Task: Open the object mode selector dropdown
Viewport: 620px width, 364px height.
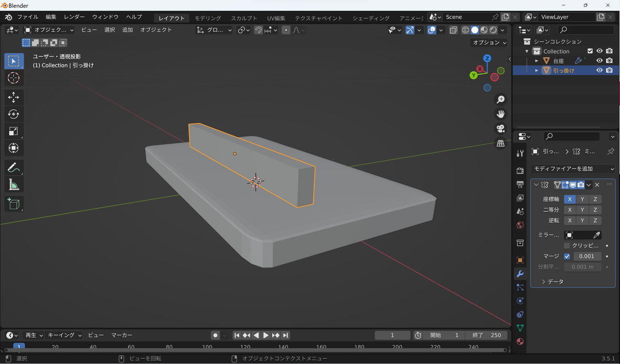Action: pyautogui.click(x=49, y=30)
